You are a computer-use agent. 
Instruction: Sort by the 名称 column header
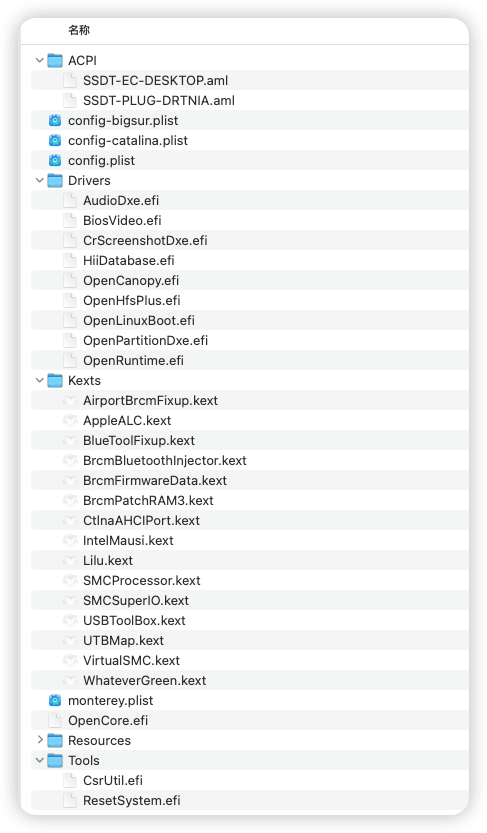click(x=79, y=30)
